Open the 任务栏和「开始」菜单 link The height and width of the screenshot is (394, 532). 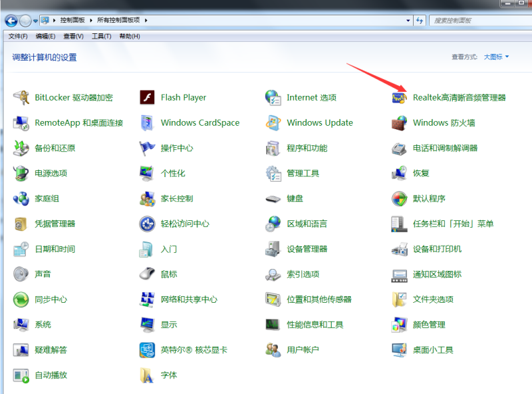(x=453, y=224)
